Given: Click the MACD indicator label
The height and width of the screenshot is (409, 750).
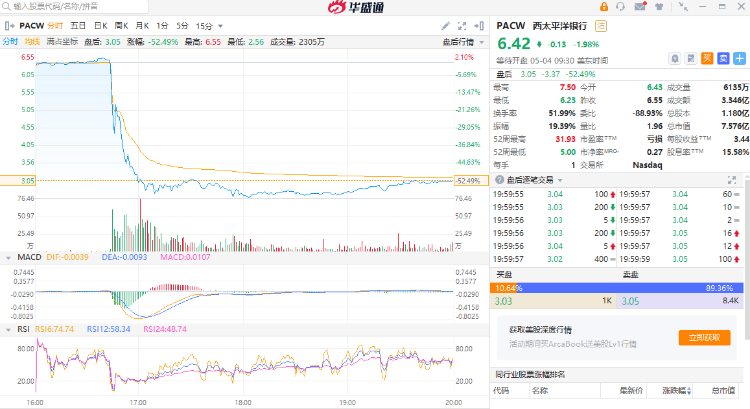Looking at the screenshot, I should [x=29, y=257].
